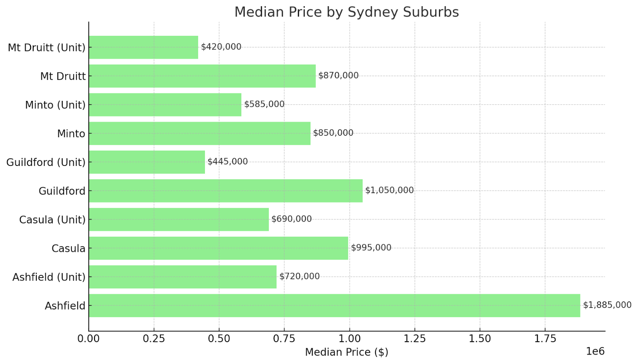The image size is (638, 364).
Task: Click the green bar with the $585,000 label
Action: 165,105
